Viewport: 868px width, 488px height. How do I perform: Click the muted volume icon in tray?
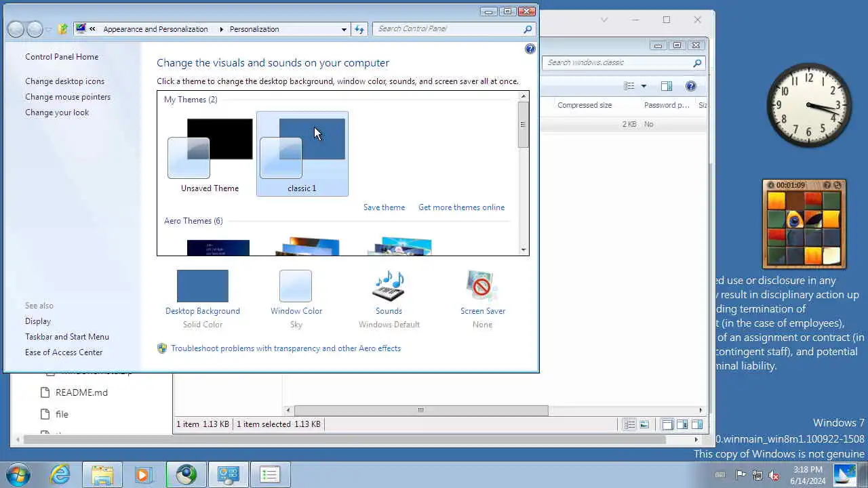click(774, 475)
